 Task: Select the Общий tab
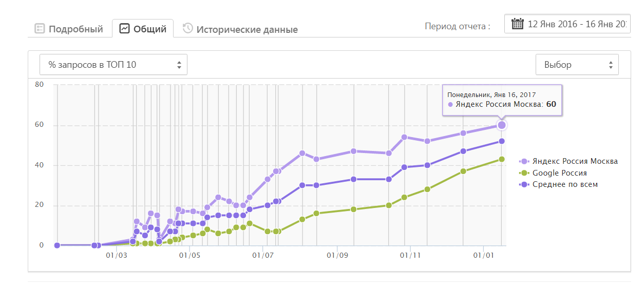[x=149, y=29]
